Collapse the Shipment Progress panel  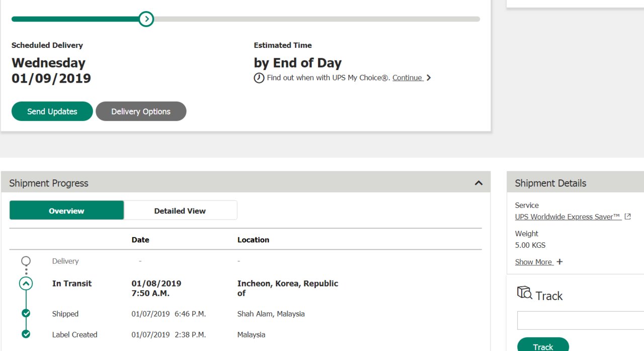tap(478, 183)
